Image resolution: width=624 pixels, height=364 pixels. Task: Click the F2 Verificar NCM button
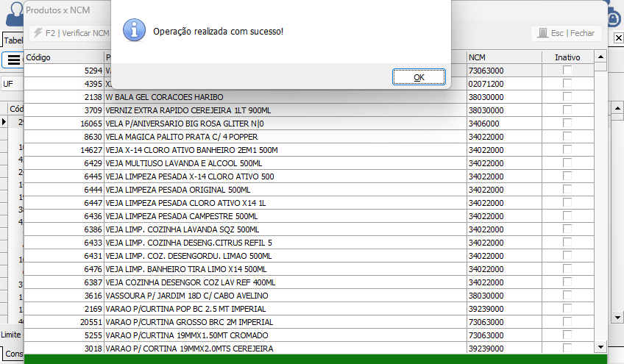(71, 33)
